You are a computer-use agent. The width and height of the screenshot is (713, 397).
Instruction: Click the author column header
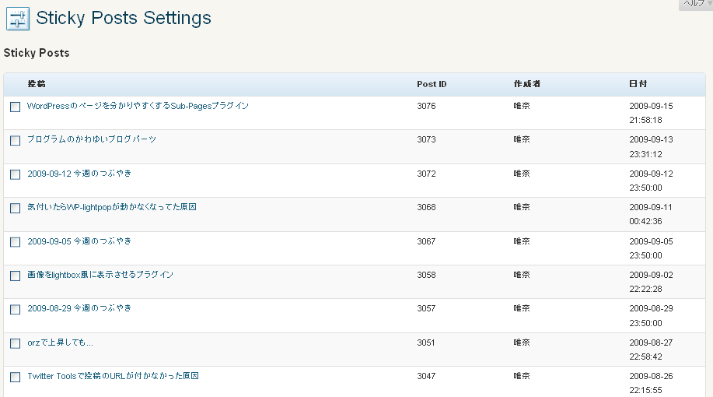pos(527,84)
